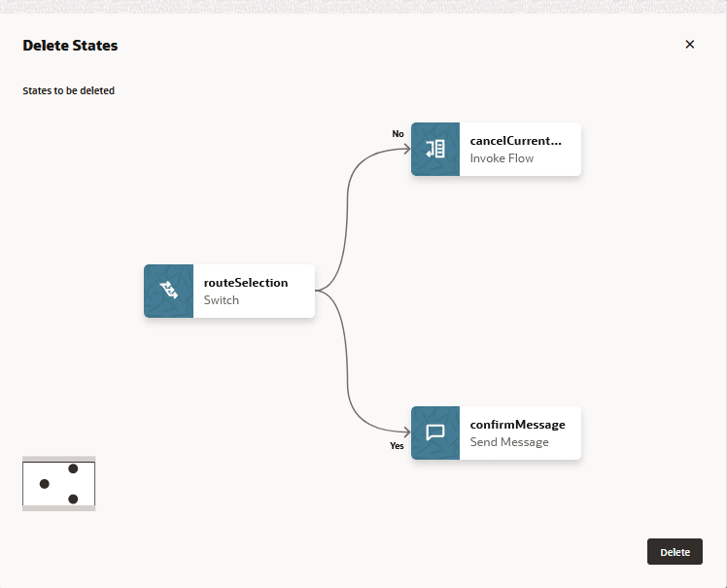Click the 'Send Message' subtitle text
Screen dimensions: 727x588
click(509, 442)
